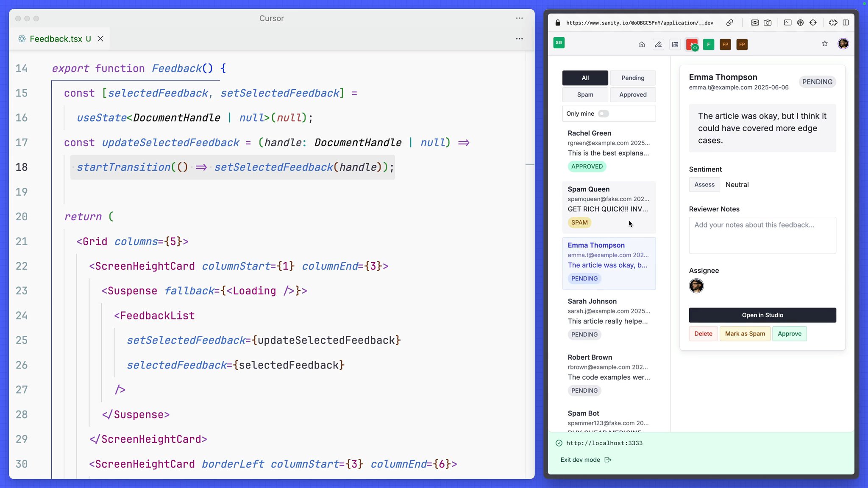
Task: Click the Neutral sentiment value
Action: 737,185
